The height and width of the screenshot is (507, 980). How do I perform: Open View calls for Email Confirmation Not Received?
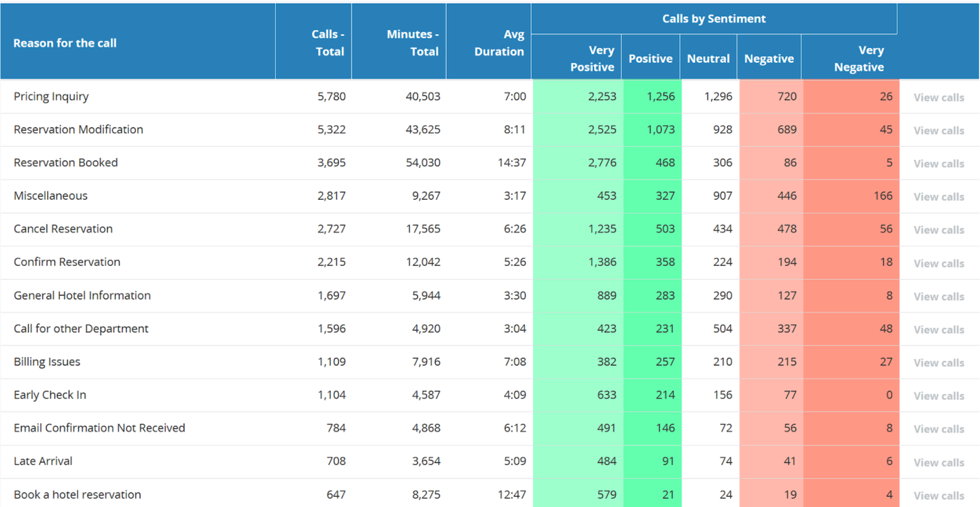pyautogui.click(x=939, y=429)
